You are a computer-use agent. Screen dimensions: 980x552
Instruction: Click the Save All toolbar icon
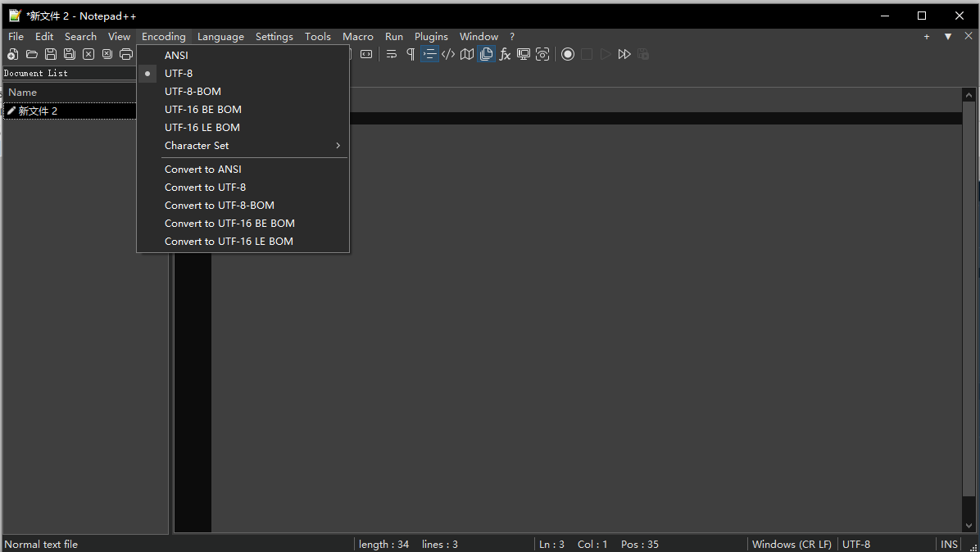70,54
